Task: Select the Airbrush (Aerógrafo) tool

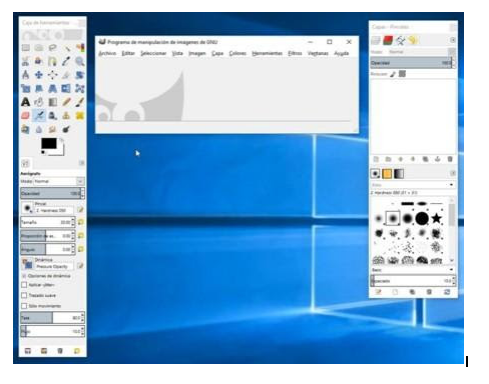Action: [39, 116]
